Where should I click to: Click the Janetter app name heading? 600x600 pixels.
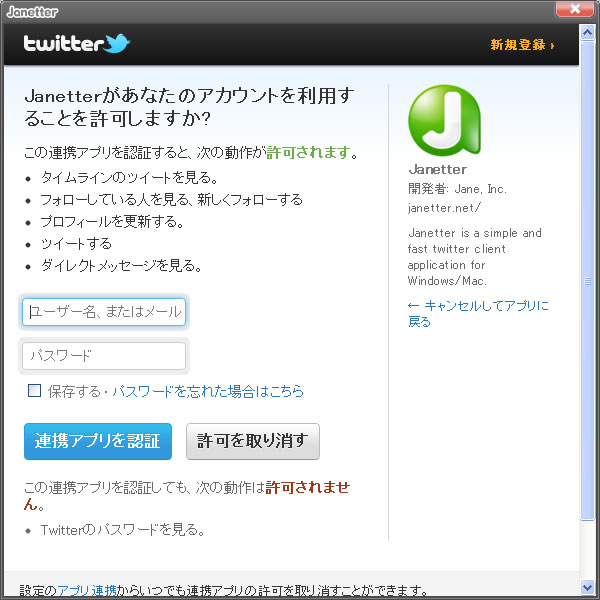[x=438, y=169]
